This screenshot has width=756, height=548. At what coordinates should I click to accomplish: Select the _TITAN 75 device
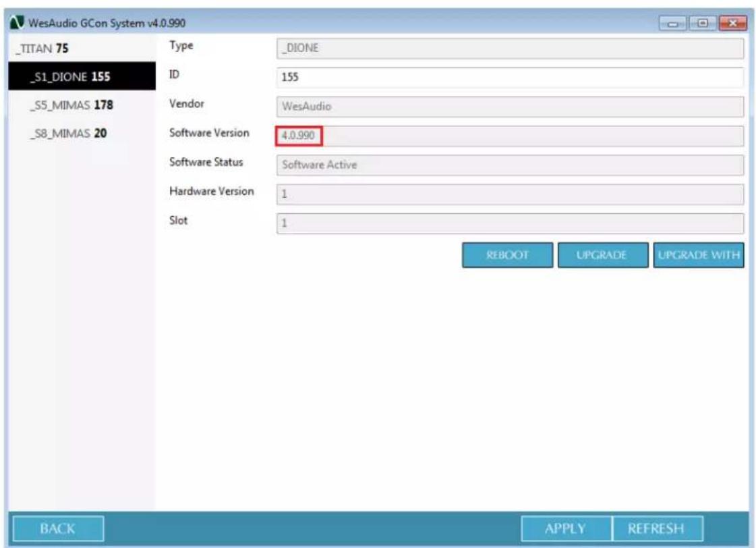point(82,48)
